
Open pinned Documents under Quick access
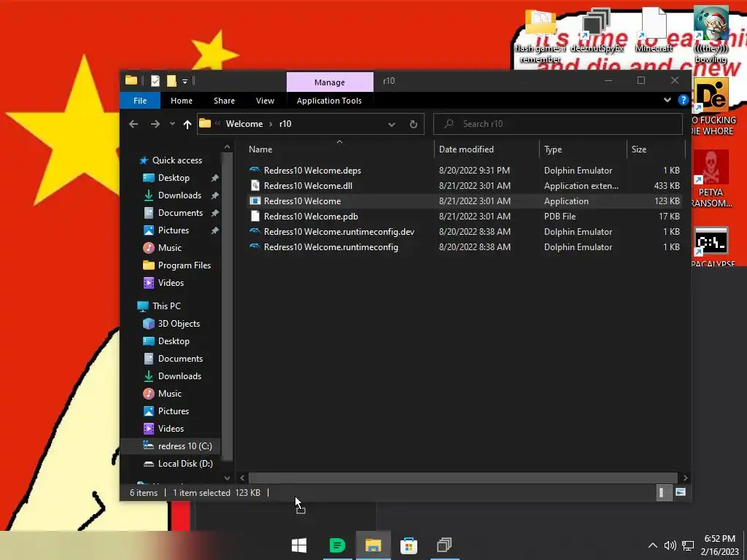tap(180, 213)
